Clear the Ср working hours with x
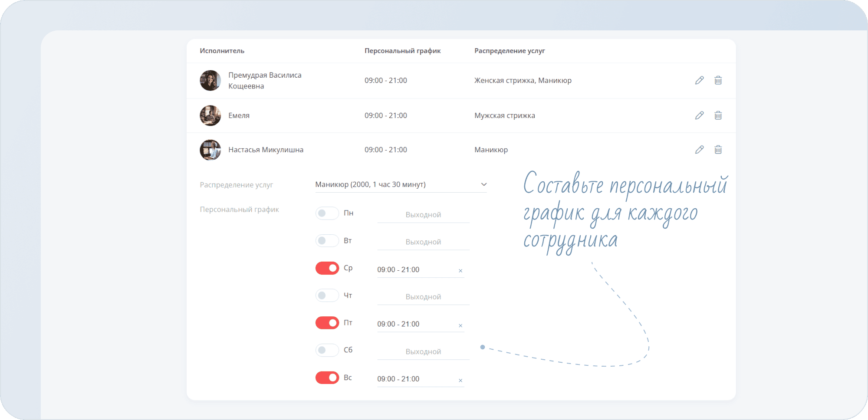 coord(460,271)
